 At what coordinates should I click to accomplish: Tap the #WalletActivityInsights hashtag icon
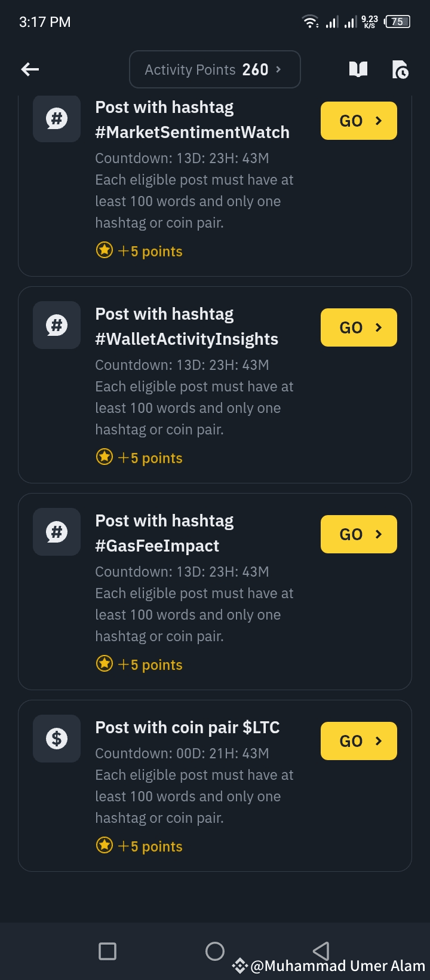pyautogui.click(x=57, y=325)
